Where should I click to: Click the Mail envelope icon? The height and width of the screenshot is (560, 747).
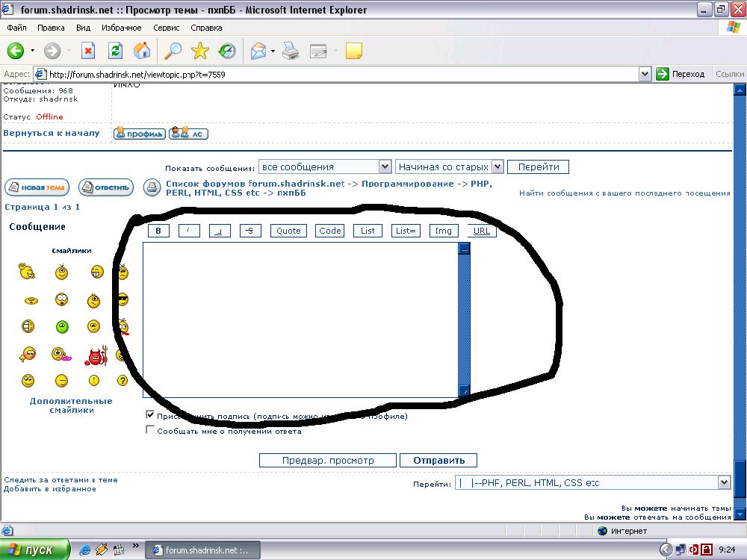pos(258,51)
